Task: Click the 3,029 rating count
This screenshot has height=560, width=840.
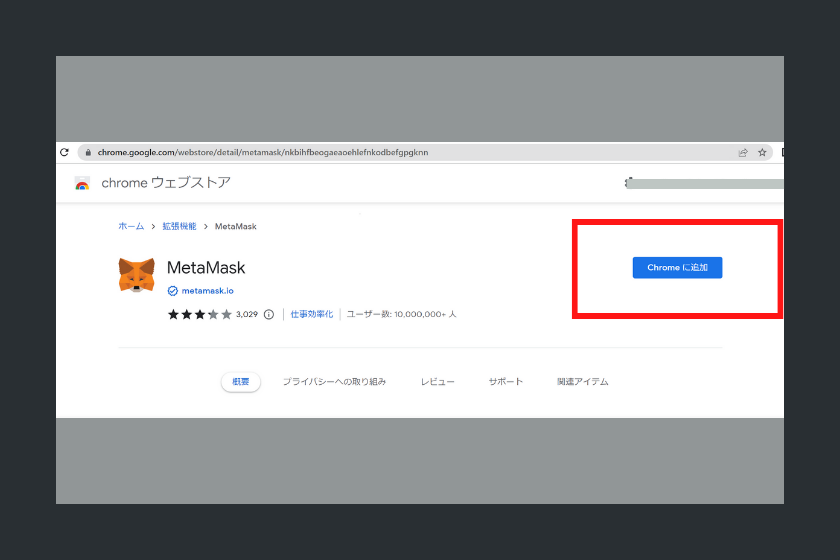Action: [x=247, y=315]
